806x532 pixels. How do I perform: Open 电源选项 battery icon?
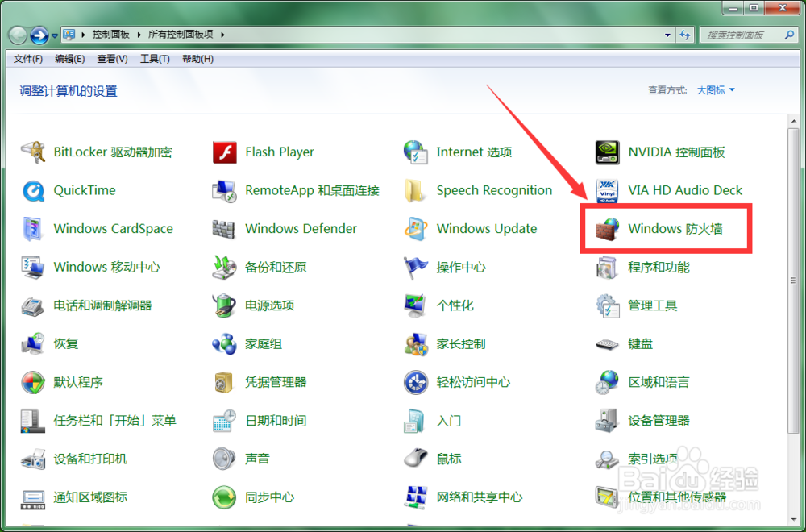(225, 305)
